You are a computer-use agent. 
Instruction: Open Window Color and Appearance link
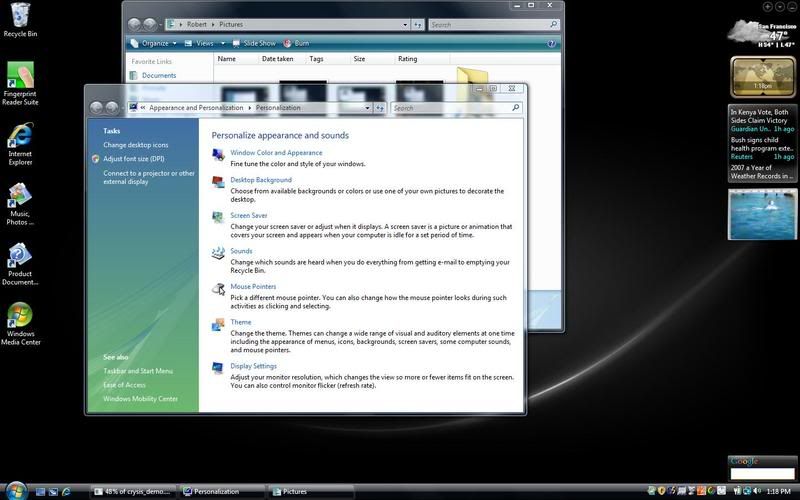tap(276, 153)
